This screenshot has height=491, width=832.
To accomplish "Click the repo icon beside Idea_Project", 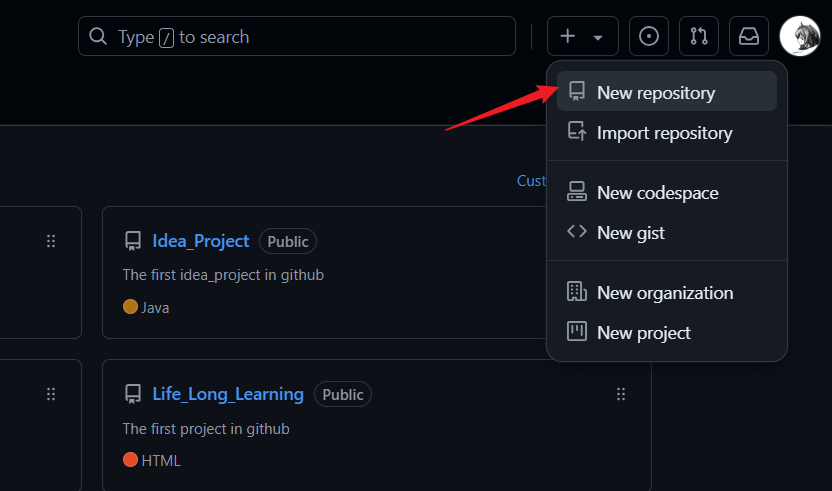I will 133,241.
